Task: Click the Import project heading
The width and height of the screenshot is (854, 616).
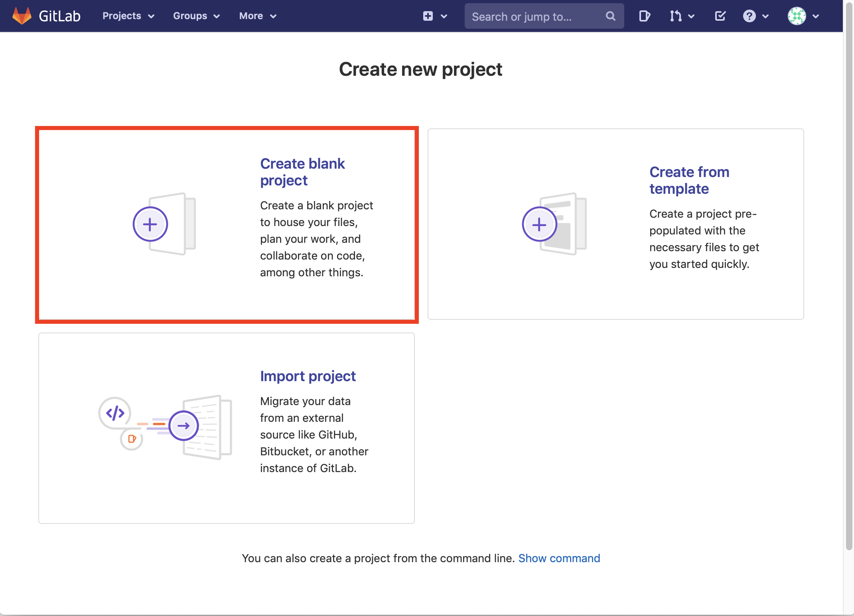Action: [x=308, y=376]
